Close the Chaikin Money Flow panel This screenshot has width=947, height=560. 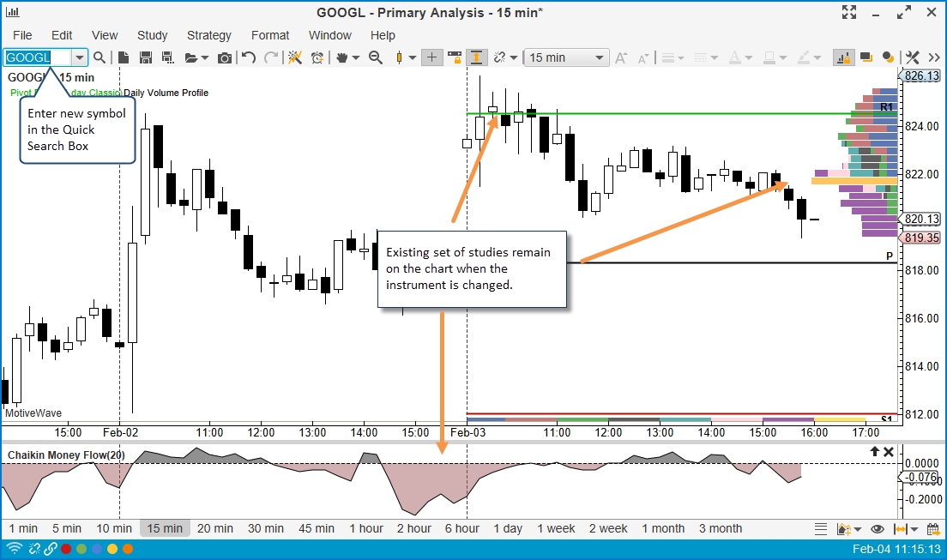pos(889,452)
